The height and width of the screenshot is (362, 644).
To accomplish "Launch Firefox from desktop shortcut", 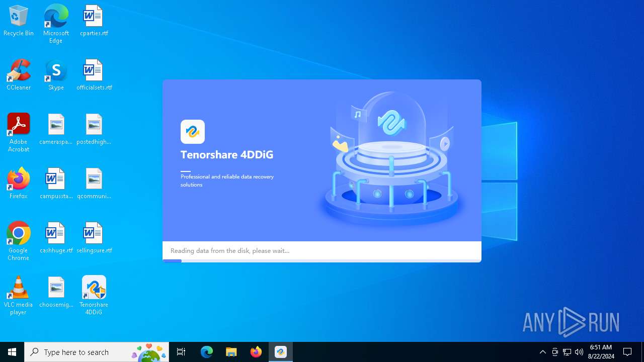I will pos(19,184).
